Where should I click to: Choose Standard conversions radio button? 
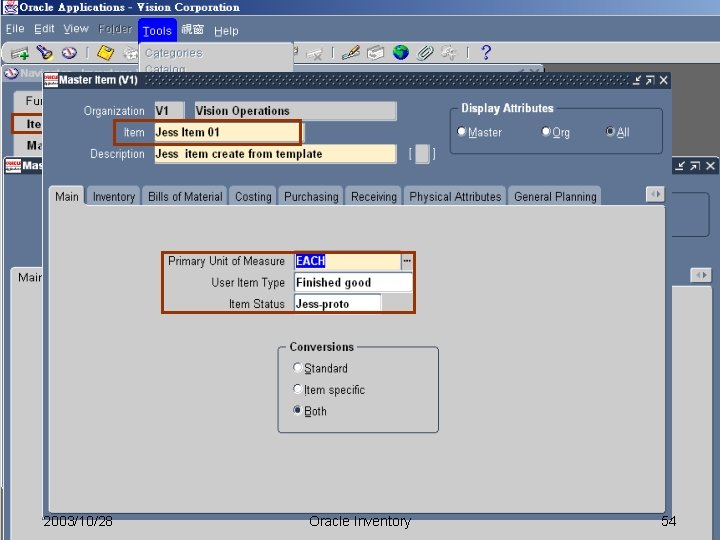point(297,368)
